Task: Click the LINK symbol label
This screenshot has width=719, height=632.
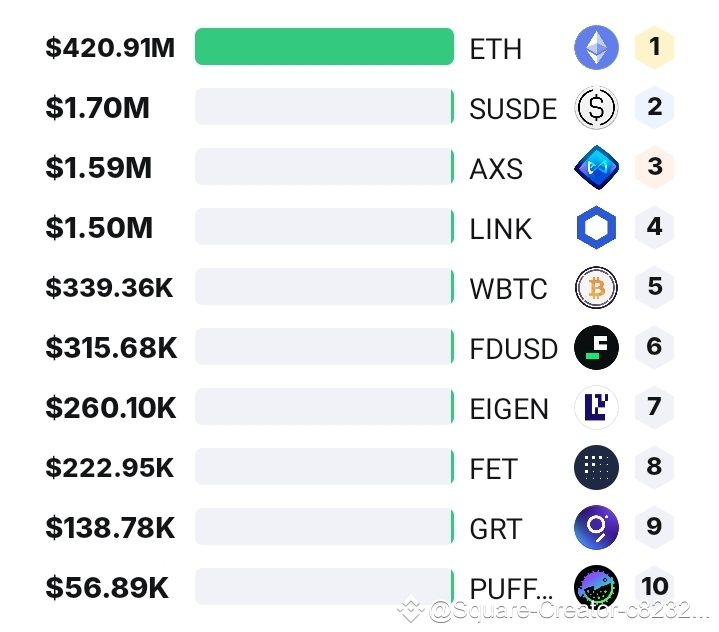Action: (x=501, y=229)
